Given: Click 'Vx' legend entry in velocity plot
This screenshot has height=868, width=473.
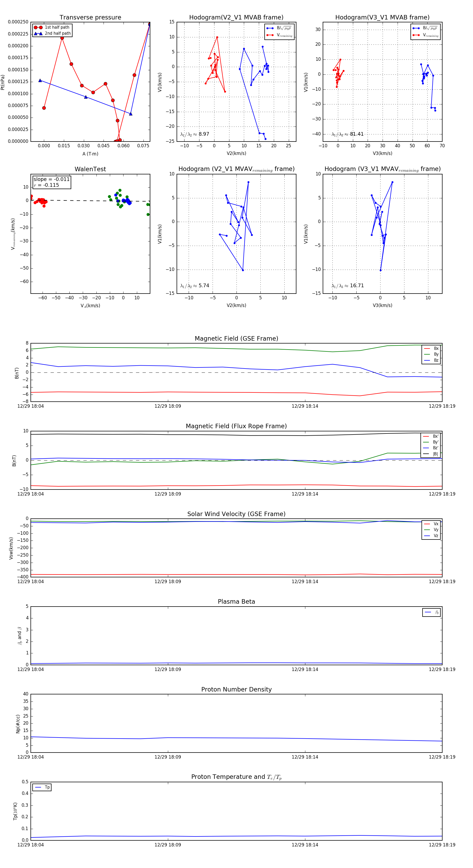Looking at the screenshot, I should click(x=431, y=524).
